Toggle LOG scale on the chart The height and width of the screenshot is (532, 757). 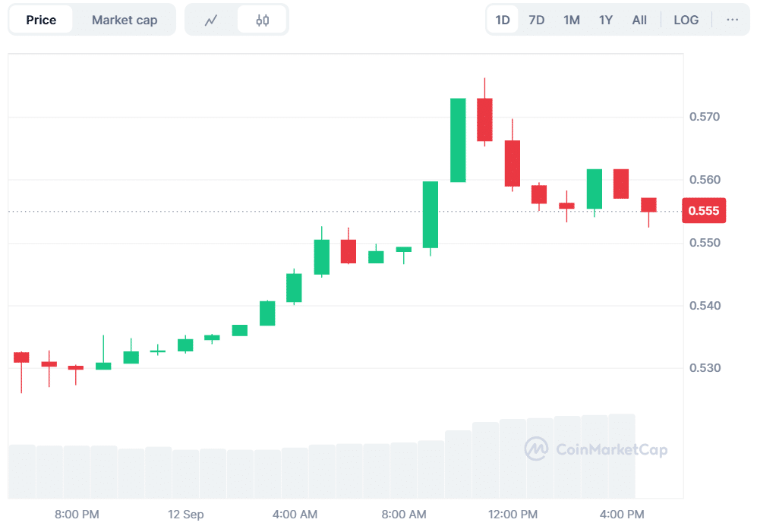pos(686,20)
